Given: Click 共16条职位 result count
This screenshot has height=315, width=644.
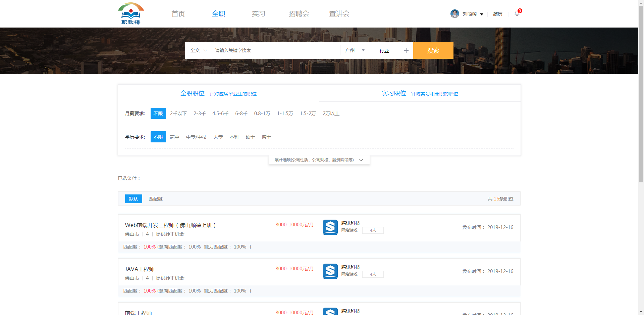Looking at the screenshot, I should point(500,199).
